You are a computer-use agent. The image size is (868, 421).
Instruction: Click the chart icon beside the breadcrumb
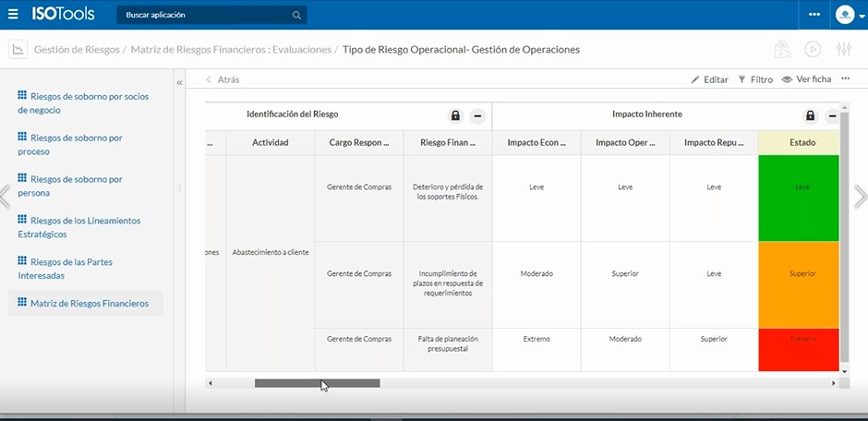(x=17, y=50)
